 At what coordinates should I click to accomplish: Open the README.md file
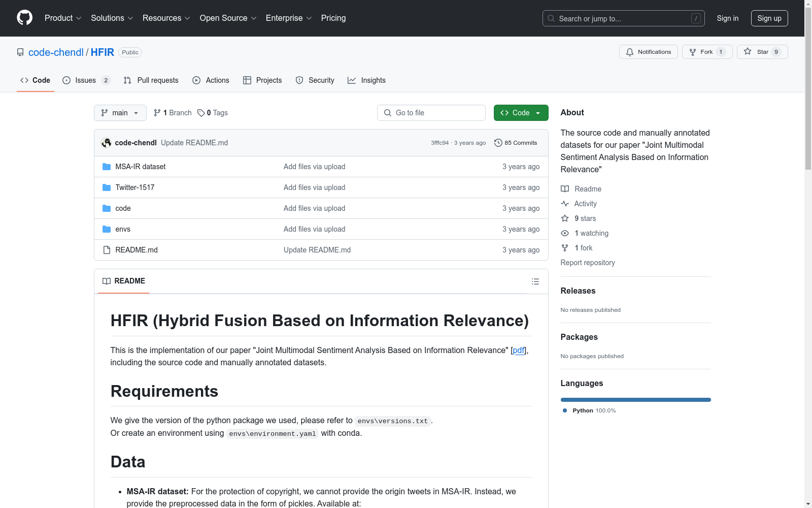(136, 250)
